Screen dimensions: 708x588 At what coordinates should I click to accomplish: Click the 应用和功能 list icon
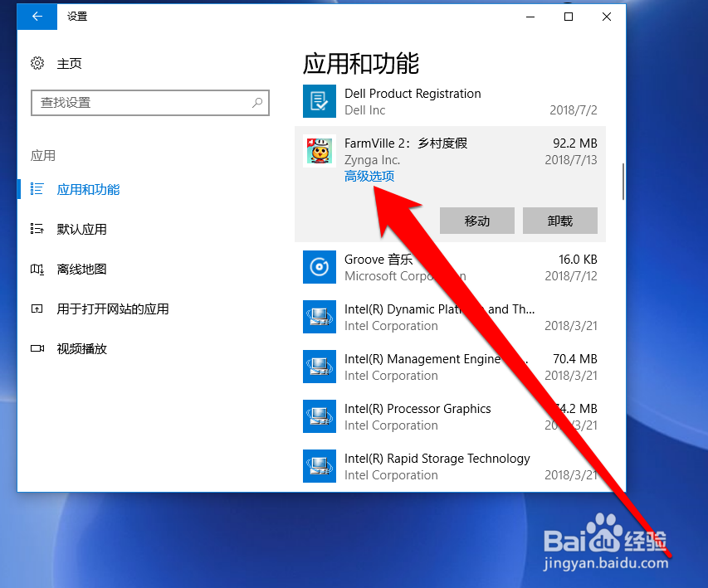(37, 189)
